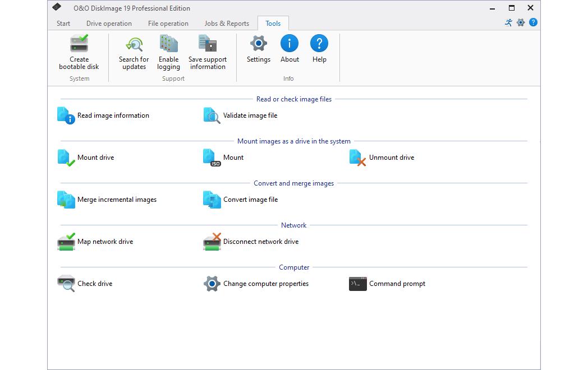Open Merge incremental images icon
588x370 pixels.
click(x=66, y=200)
